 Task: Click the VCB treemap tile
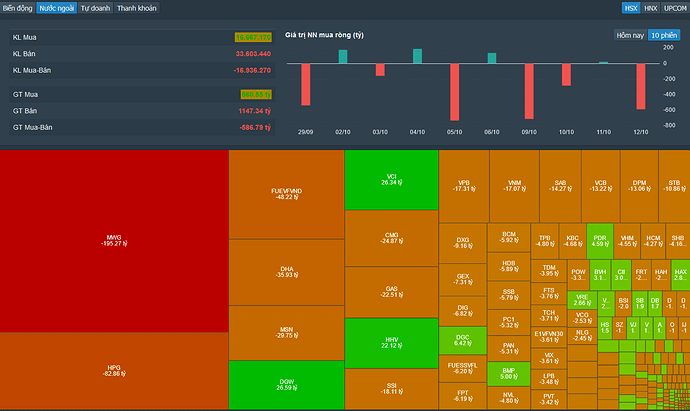tap(601, 186)
